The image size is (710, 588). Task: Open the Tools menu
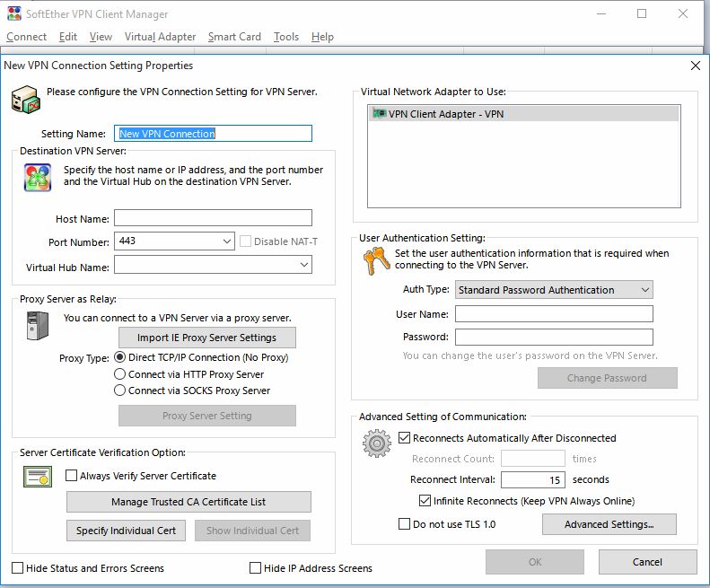tap(285, 37)
